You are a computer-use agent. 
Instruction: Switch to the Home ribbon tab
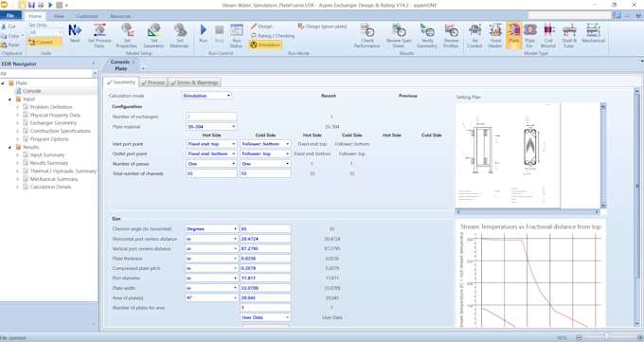(35, 16)
